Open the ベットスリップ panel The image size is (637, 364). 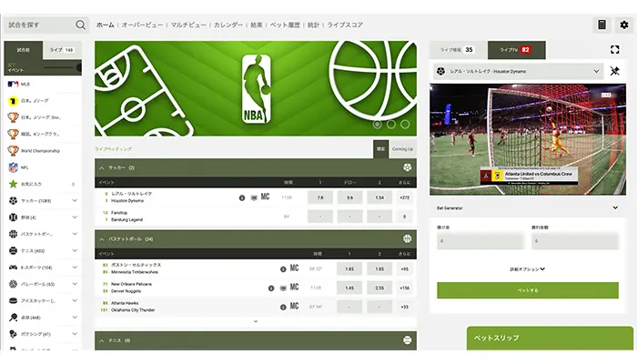coord(550,338)
